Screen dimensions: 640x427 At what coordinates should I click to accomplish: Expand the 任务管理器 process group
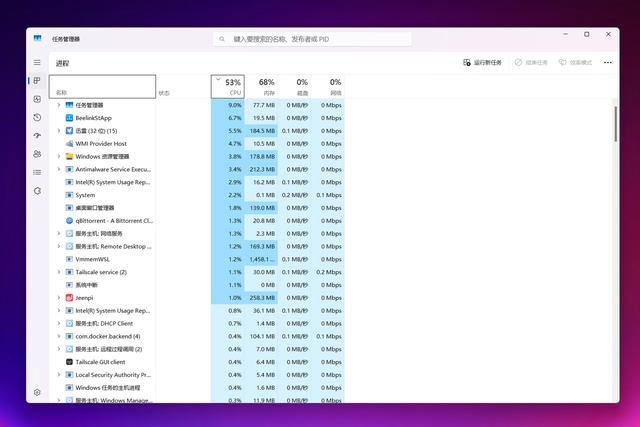tap(59, 105)
